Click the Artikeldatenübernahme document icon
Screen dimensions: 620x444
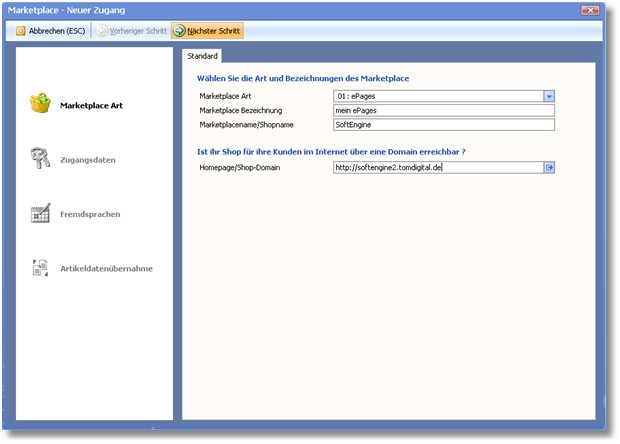[x=40, y=268]
